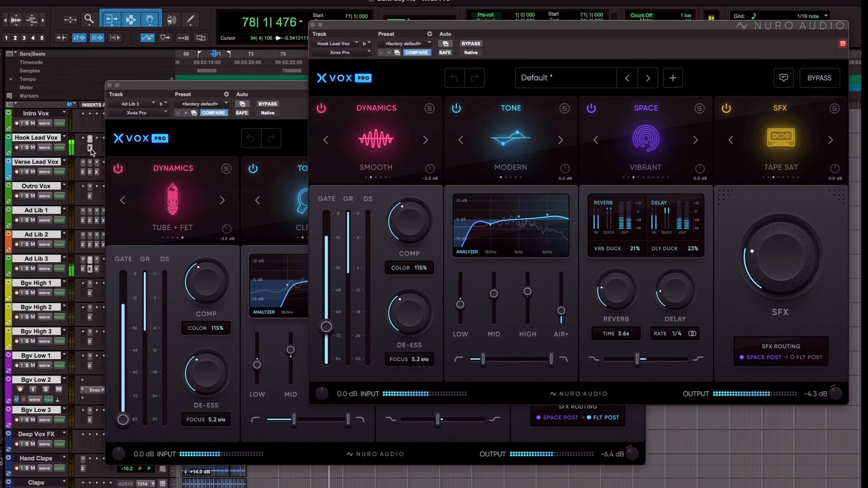Go to previous preset arrow
Image resolution: width=868 pixels, height=488 pixels.
627,78
